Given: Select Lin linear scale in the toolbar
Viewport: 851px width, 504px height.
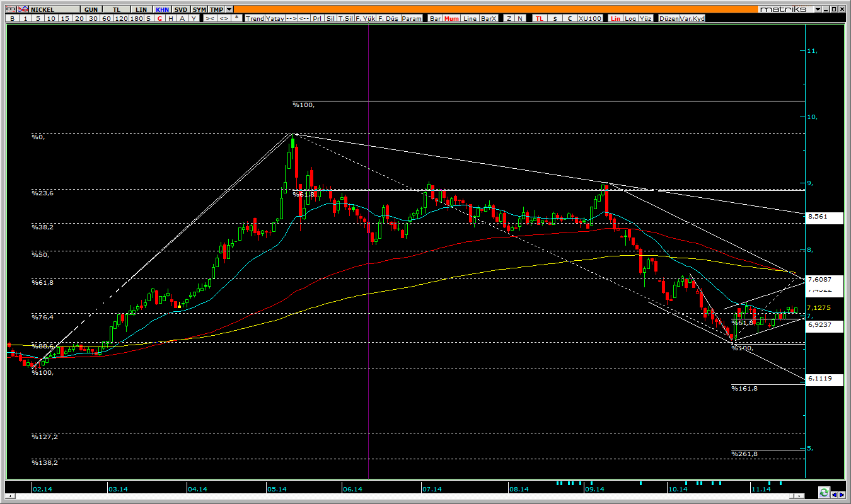Looking at the screenshot, I should click(x=615, y=18).
